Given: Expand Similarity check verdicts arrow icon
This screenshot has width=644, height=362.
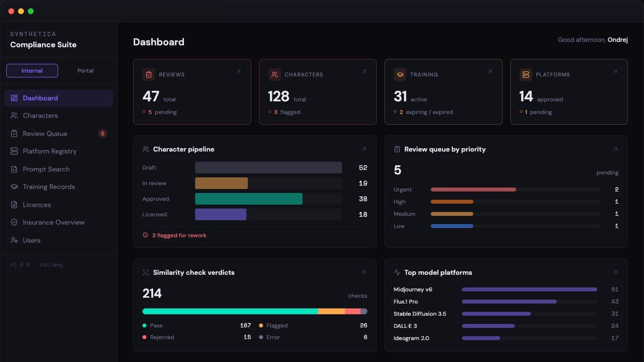Looking at the screenshot, I should point(364,272).
